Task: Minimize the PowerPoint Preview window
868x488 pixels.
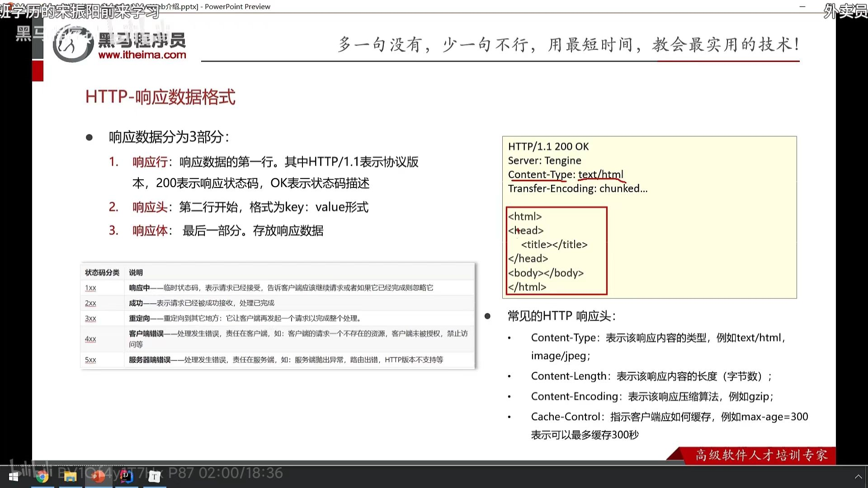Action: [802, 6]
